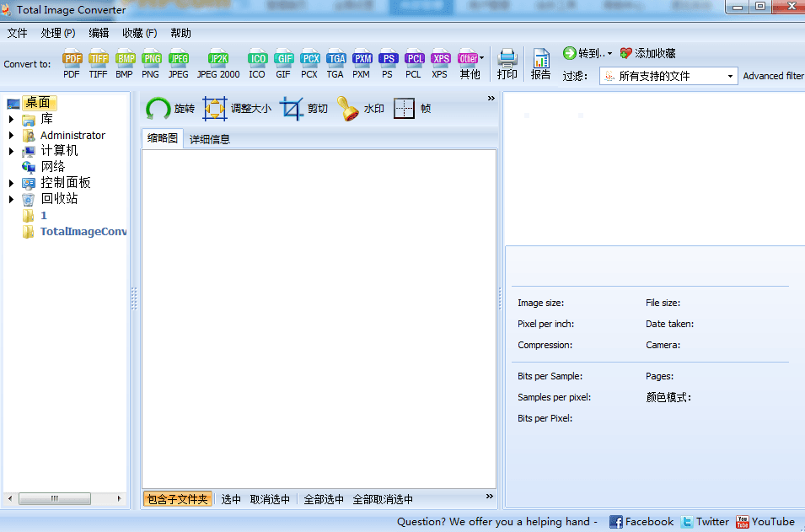Open the Process (处理) menu
This screenshot has height=532, width=805.
(x=58, y=34)
